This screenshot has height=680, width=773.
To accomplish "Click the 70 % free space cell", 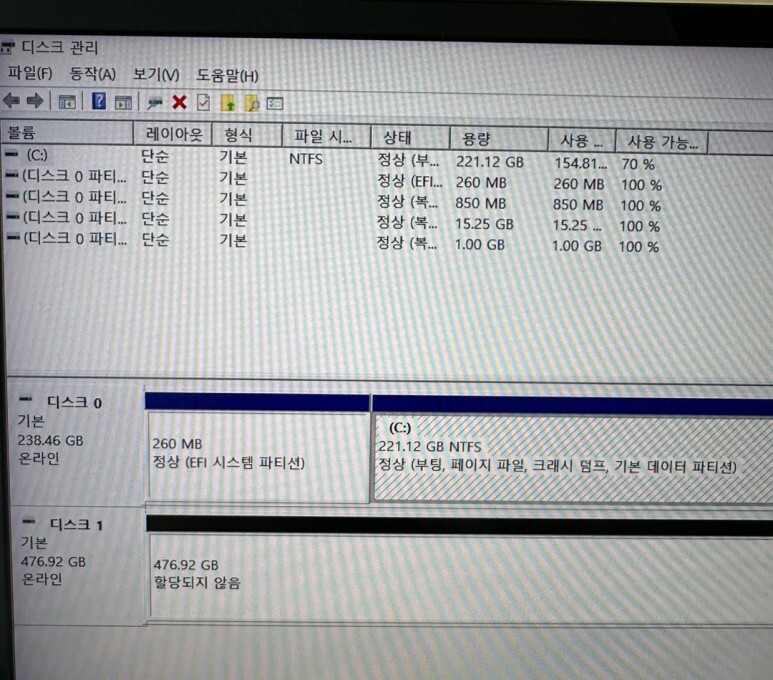I will click(x=637, y=164).
